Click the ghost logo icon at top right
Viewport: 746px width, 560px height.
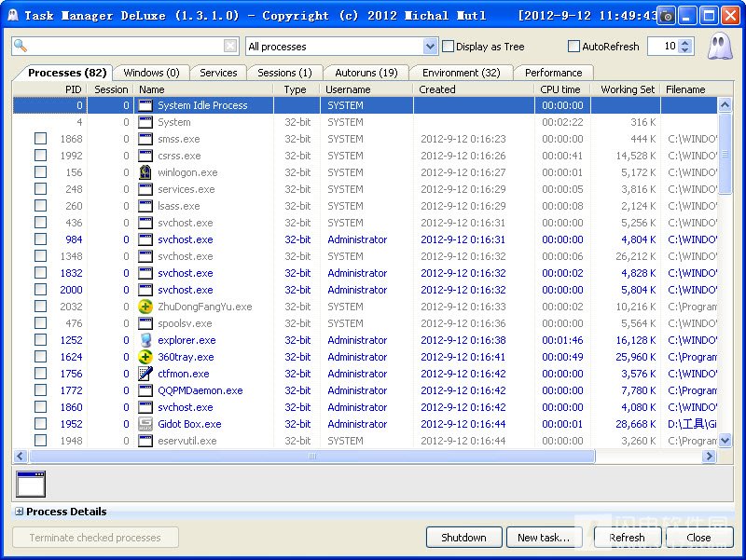click(720, 46)
